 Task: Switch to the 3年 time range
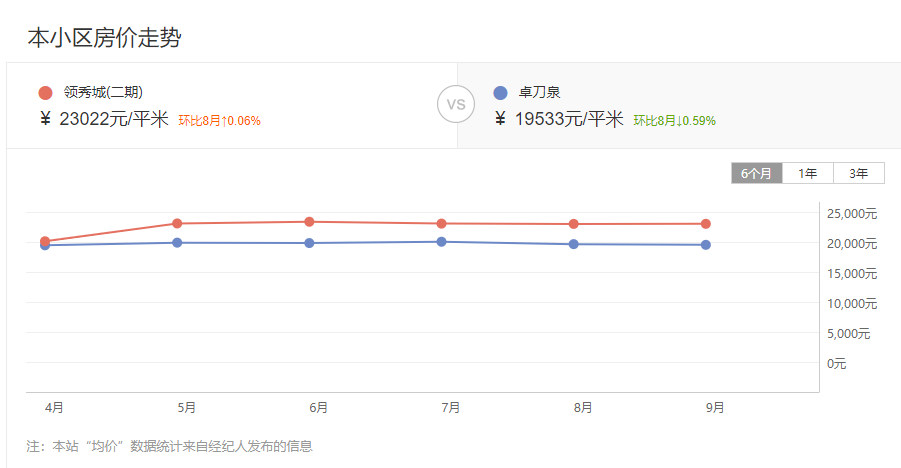click(x=858, y=173)
